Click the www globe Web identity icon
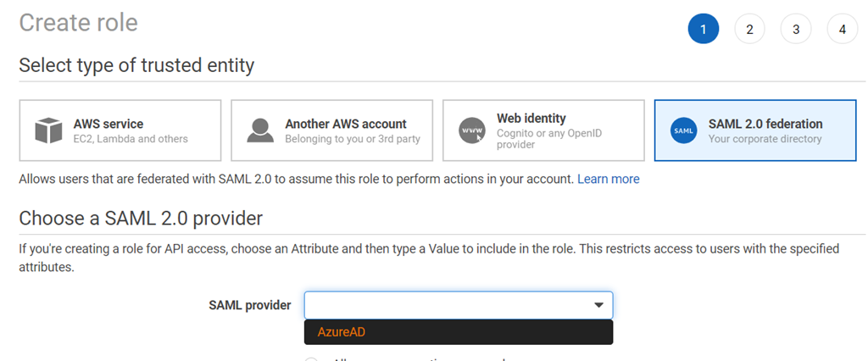This screenshot has width=868, height=361. 471,131
